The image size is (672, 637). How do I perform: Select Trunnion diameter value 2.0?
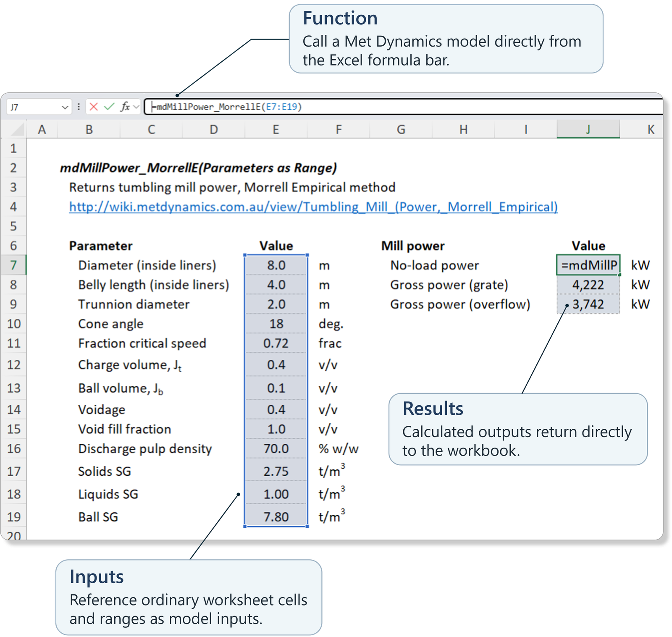tap(276, 304)
